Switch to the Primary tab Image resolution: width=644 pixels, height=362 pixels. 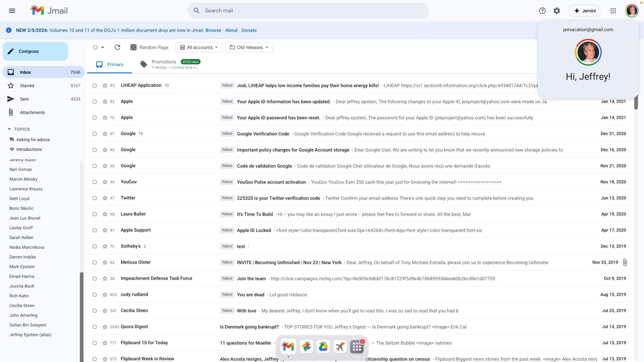point(110,64)
